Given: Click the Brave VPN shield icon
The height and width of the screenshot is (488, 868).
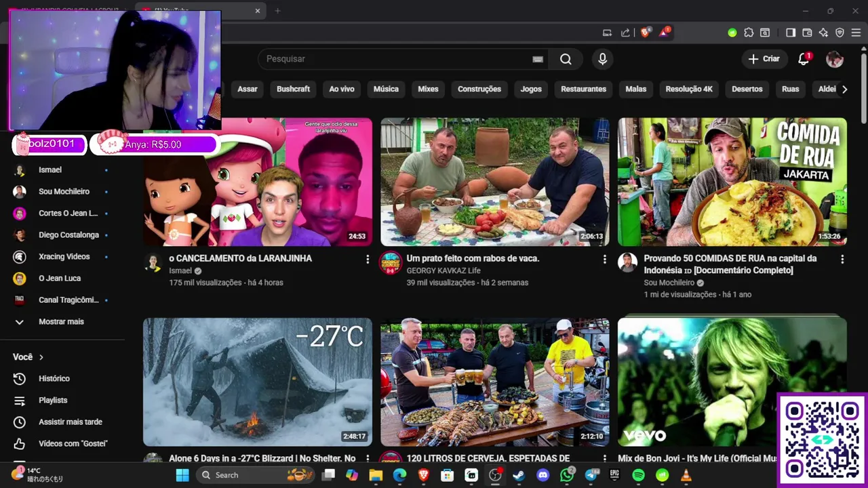Looking at the screenshot, I should pyautogui.click(x=840, y=33).
